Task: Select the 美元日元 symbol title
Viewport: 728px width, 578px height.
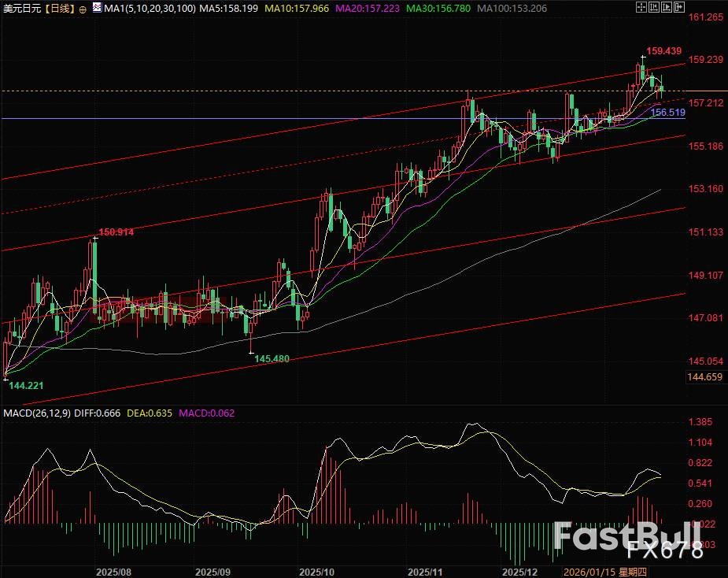Action: [21, 8]
